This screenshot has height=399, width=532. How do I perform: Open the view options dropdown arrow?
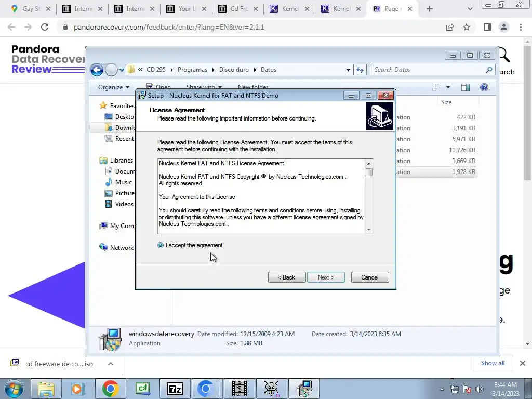coord(448,87)
